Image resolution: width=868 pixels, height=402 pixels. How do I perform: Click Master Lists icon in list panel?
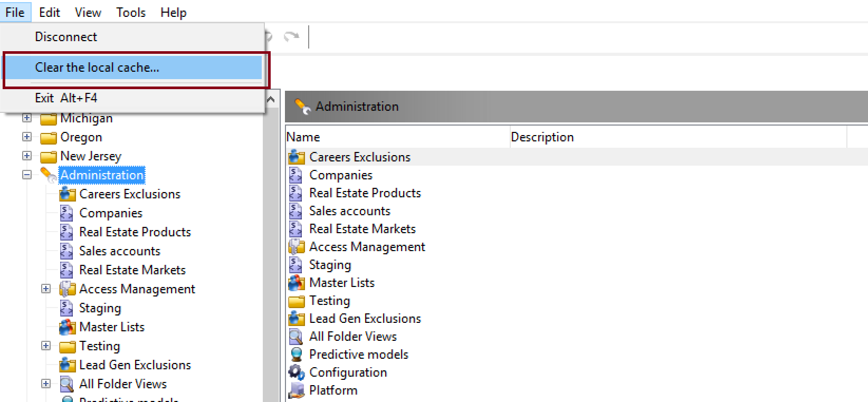297,283
